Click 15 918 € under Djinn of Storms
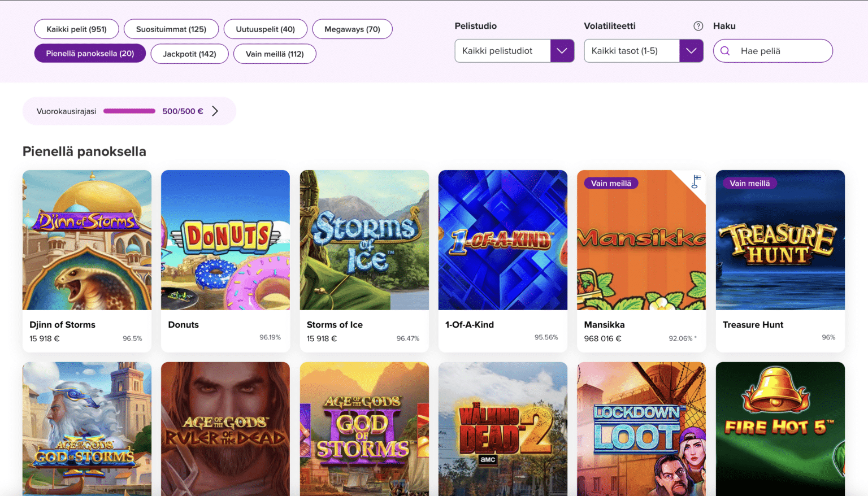This screenshot has width=868, height=496. coord(44,339)
